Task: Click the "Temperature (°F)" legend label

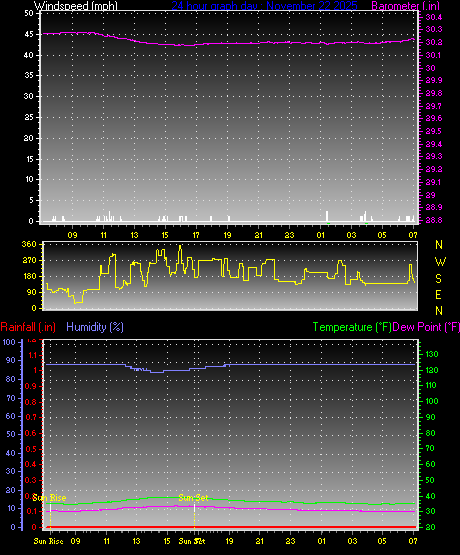Action: coord(352,327)
